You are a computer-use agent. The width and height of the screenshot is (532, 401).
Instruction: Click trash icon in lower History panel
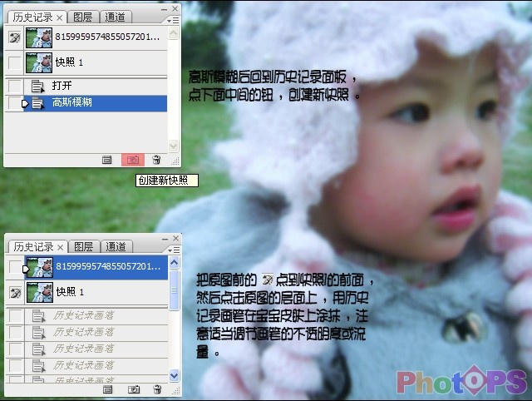[x=157, y=389]
